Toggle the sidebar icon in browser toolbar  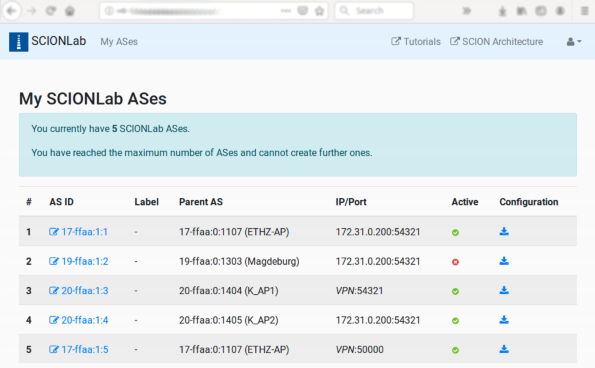tap(541, 11)
